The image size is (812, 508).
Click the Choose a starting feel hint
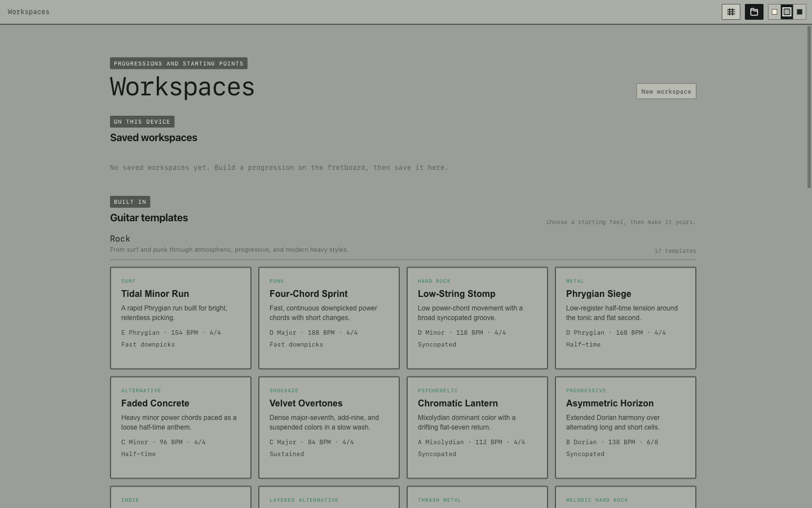pos(621,222)
